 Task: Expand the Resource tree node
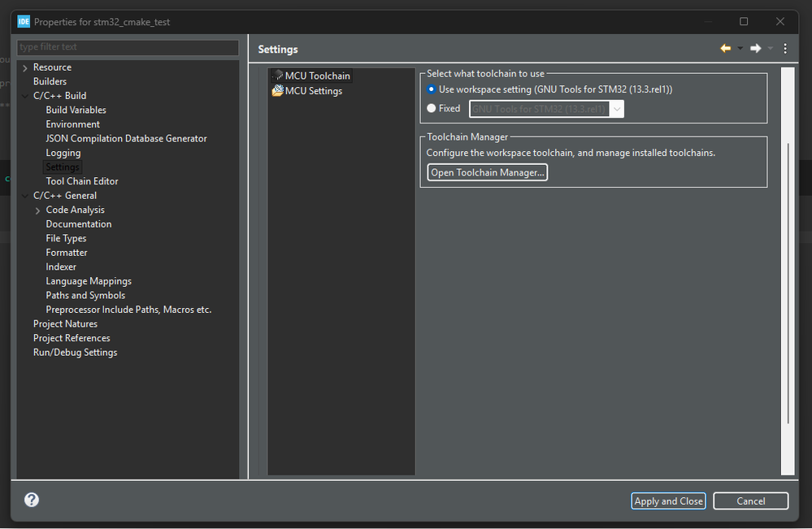click(25, 67)
